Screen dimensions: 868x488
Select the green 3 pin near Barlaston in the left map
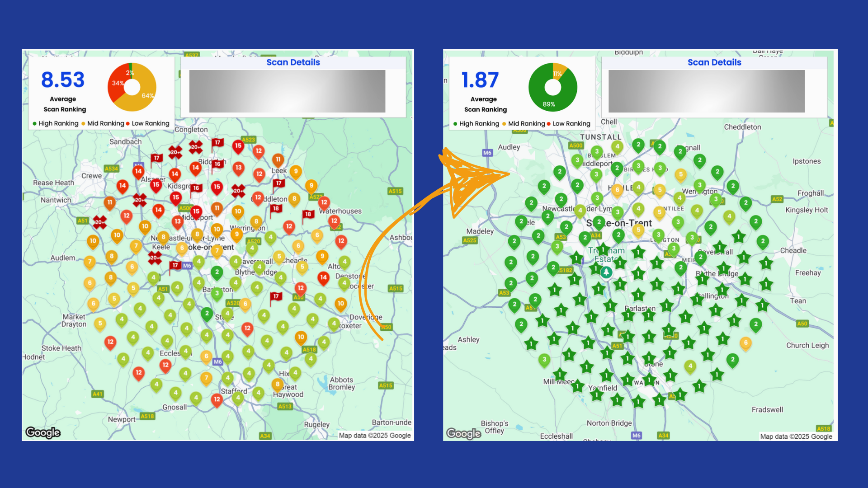[217, 294]
